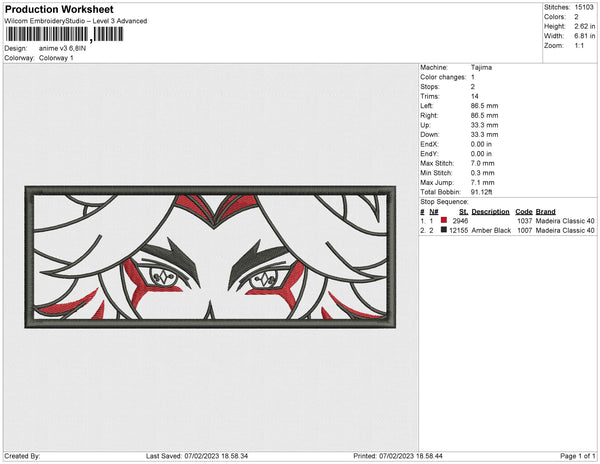Viewport: 600px width, 464px height.
Task: Click the Created By field in footer
Action: pyautogui.click(x=23, y=456)
